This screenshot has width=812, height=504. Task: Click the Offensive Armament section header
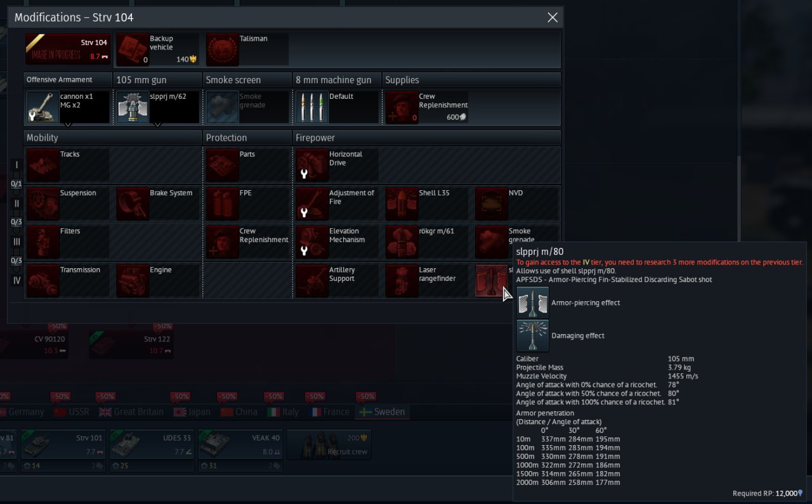click(68, 80)
